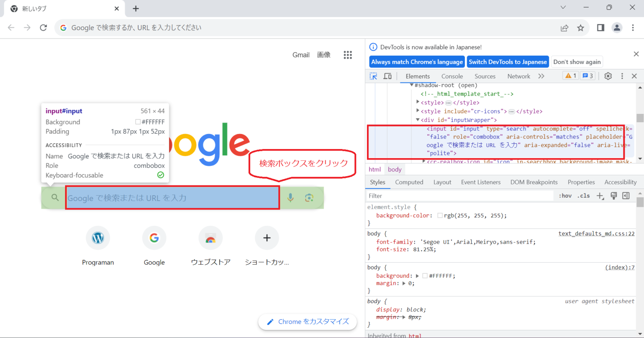Expand the background property triangle
Image resolution: width=644 pixels, height=338 pixels.
pos(417,276)
